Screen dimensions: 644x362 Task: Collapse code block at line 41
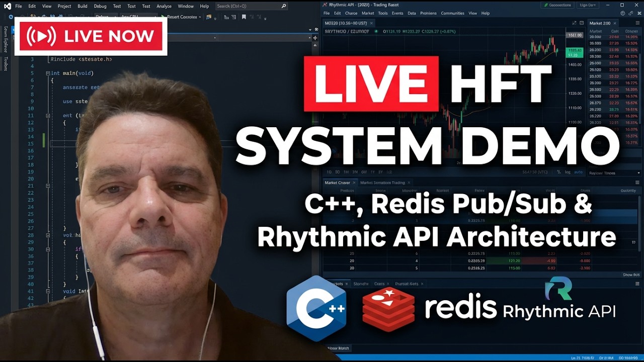(x=48, y=291)
